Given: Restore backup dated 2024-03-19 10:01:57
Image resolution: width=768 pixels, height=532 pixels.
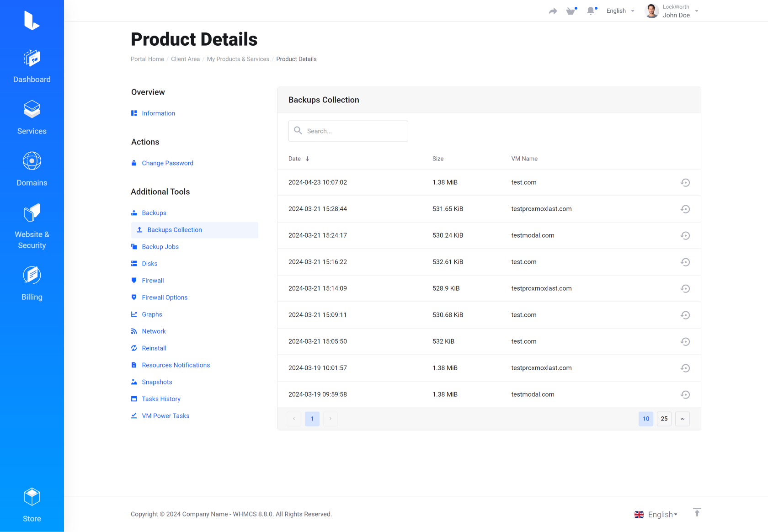Looking at the screenshot, I should point(685,368).
